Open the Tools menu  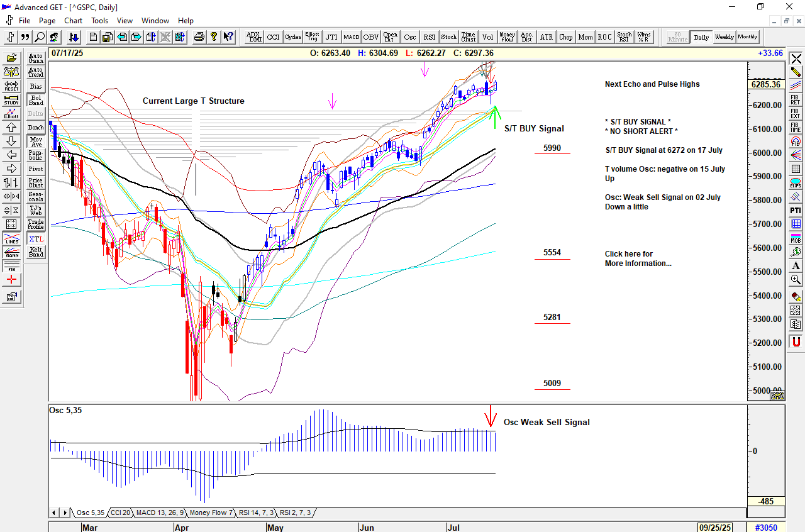point(99,21)
